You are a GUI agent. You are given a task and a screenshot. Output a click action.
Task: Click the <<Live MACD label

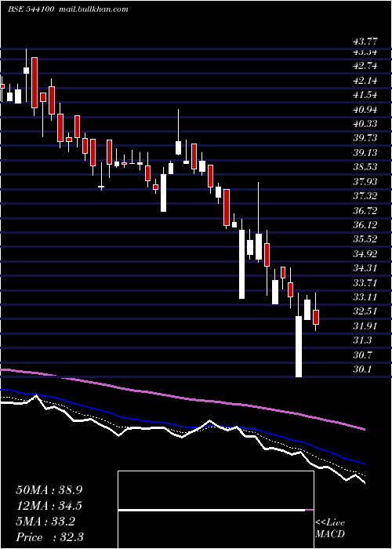(x=330, y=529)
